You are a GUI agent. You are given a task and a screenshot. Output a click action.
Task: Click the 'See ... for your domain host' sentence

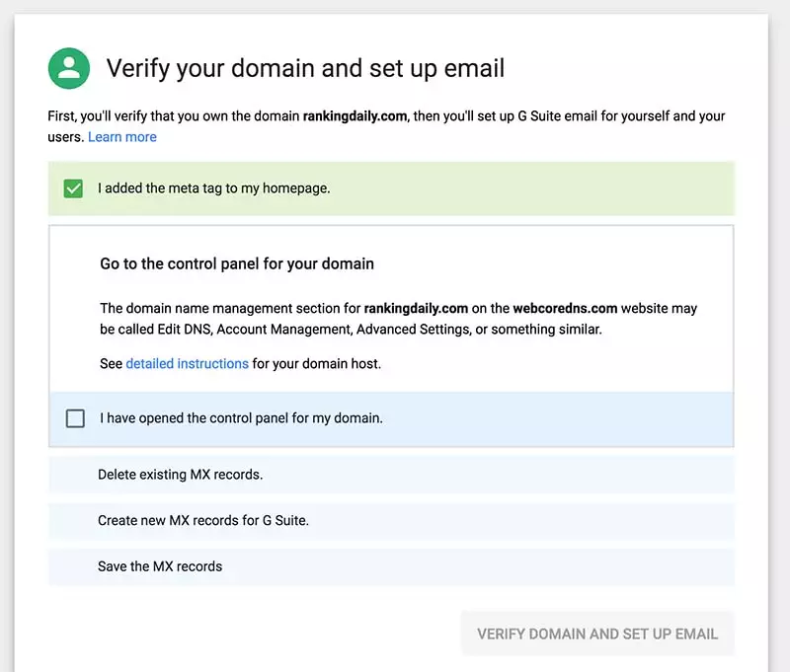(x=316, y=363)
